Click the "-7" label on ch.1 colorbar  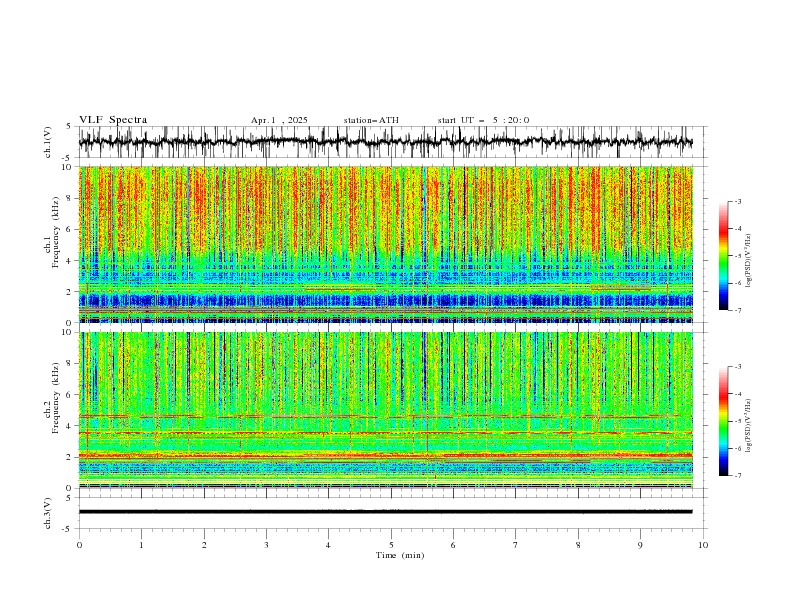pyautogui.click(x=738, y=310)
